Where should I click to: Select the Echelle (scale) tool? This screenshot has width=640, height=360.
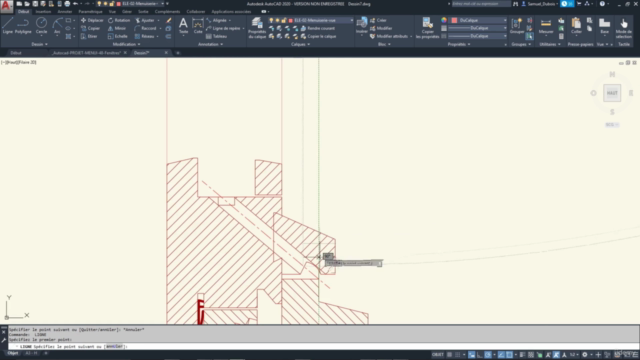click(118, 36)
